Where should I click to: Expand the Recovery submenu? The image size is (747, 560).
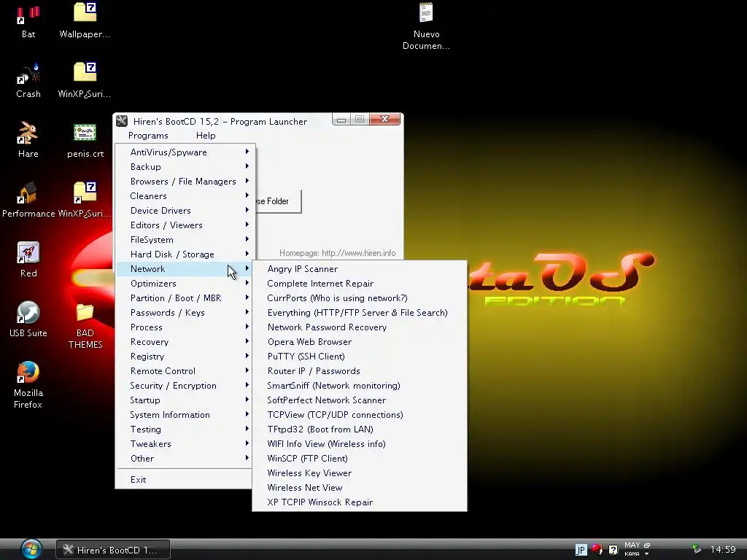pyautogui.click(x=185, y=342)
